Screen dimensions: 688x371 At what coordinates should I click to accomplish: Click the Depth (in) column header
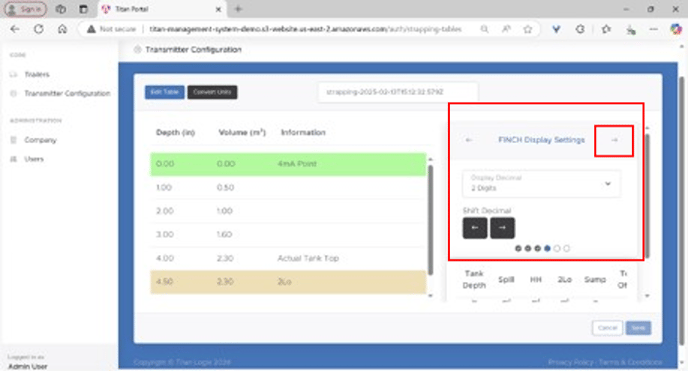176,132
